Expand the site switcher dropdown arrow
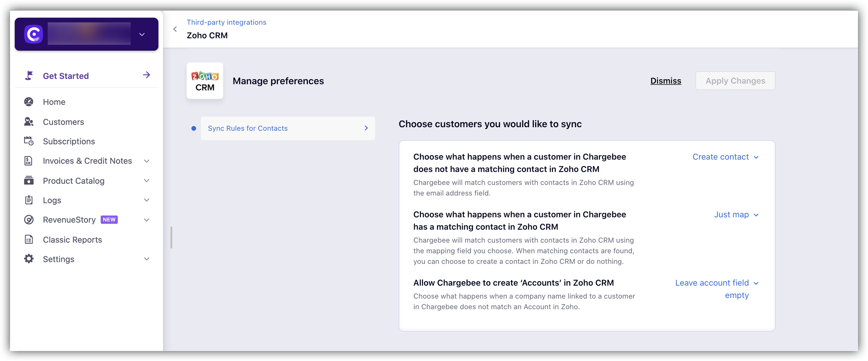The height and width of the screenshot is (361, 868). click(142, 34)
